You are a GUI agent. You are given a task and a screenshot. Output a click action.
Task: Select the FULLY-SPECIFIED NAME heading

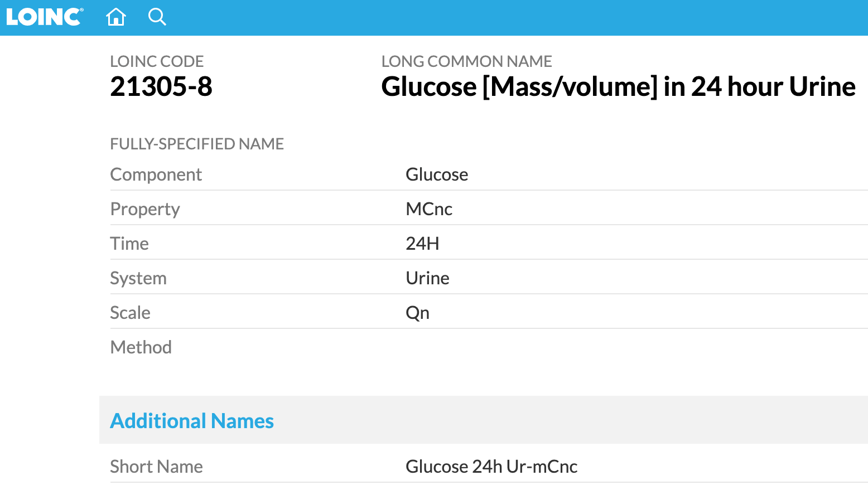click(197, 144)
